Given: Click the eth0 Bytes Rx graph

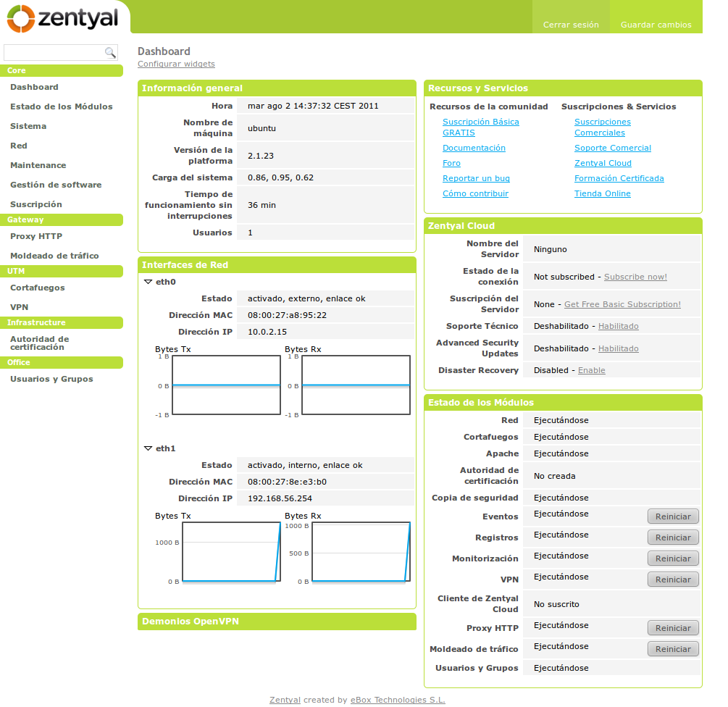Looking at the screenshot, I should (356, 385).
